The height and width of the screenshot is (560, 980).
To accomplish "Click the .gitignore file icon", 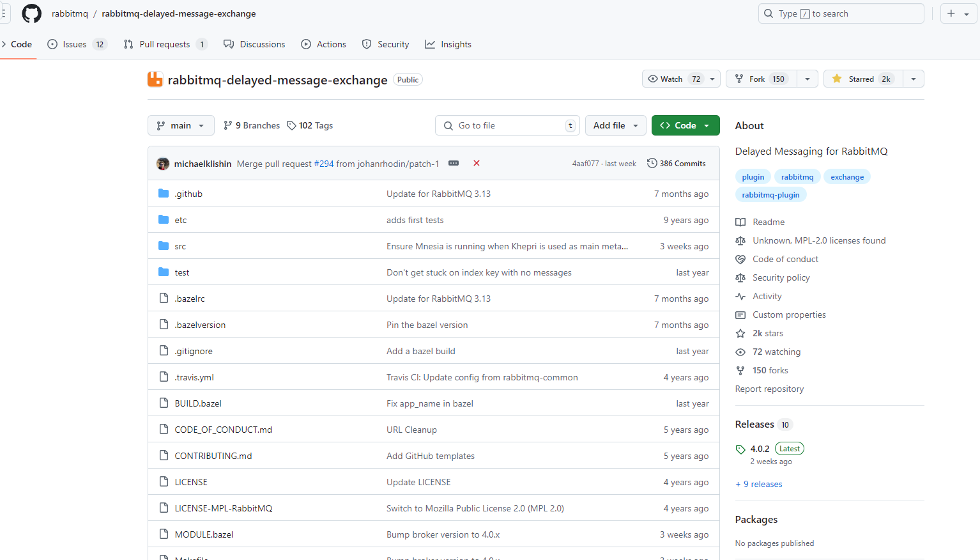I will pyautogui.click(x=164, y=350).
